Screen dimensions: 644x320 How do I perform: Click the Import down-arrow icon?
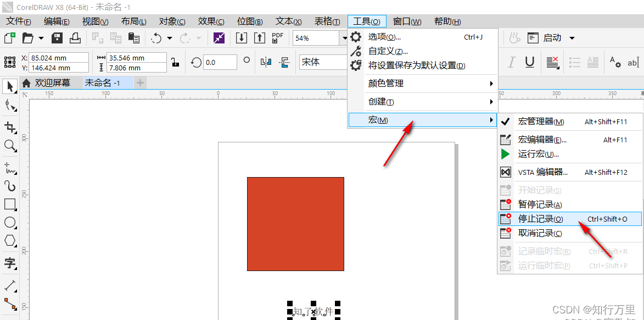pyautogui.click(x=242, y=38)
